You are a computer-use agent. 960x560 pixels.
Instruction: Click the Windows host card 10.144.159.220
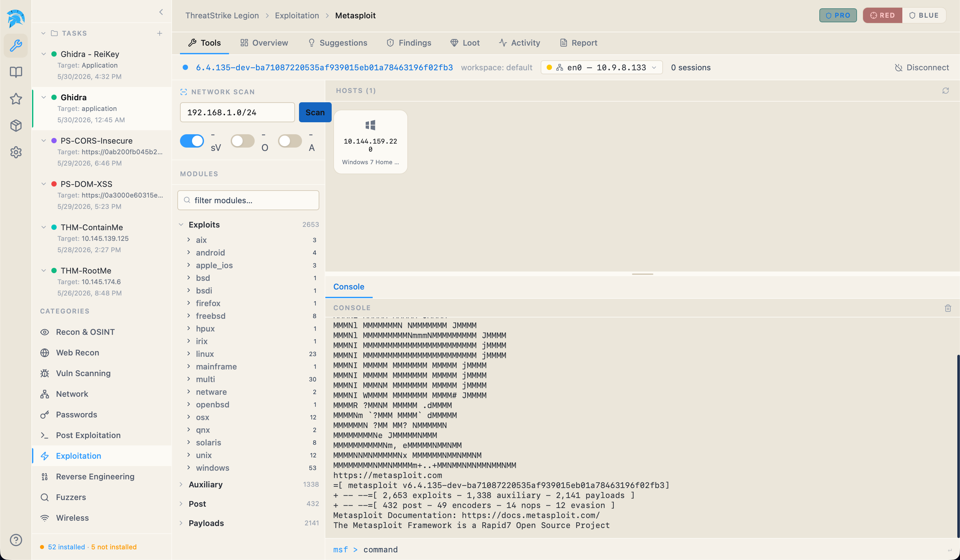(370, 142)
